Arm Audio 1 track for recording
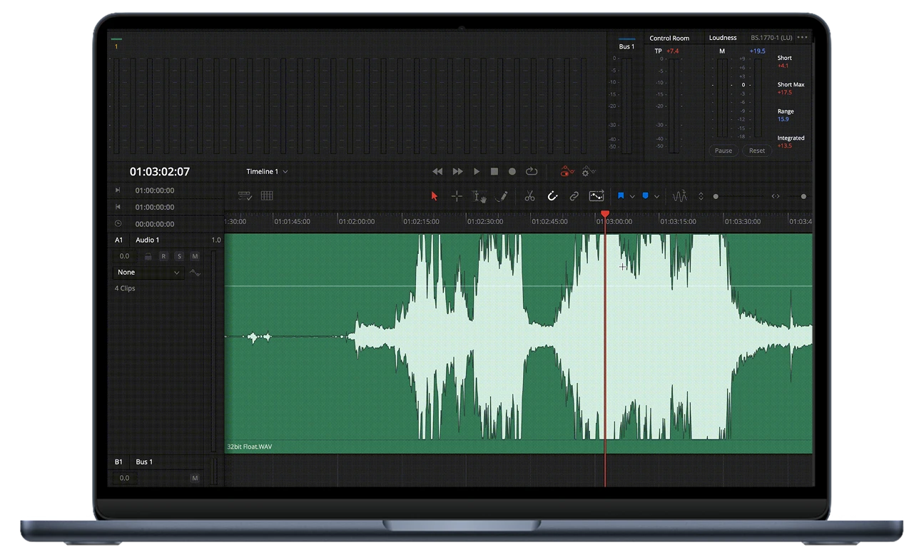Viewport: 924px width, 560px height. point(163,256)
